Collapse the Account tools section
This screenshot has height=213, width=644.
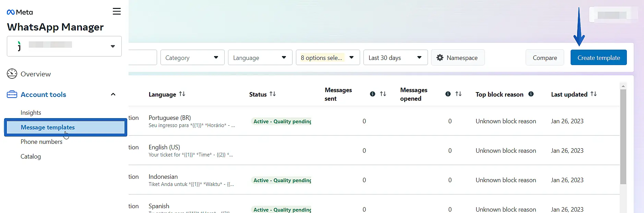(113, 95)
